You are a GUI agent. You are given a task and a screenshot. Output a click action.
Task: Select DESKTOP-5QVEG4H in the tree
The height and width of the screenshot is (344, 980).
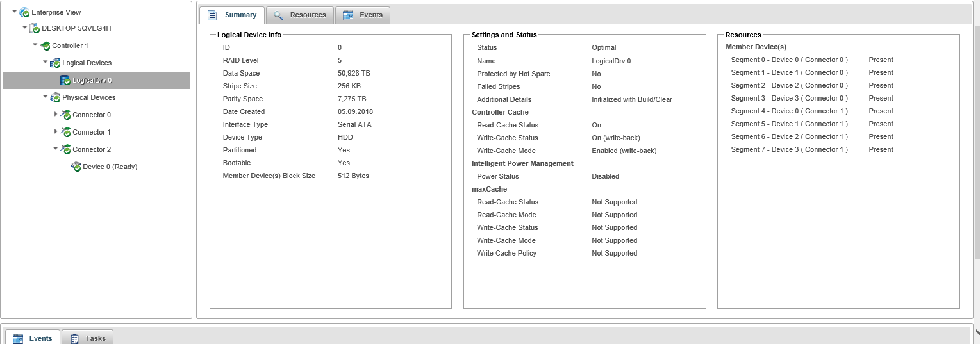[76, 28]
